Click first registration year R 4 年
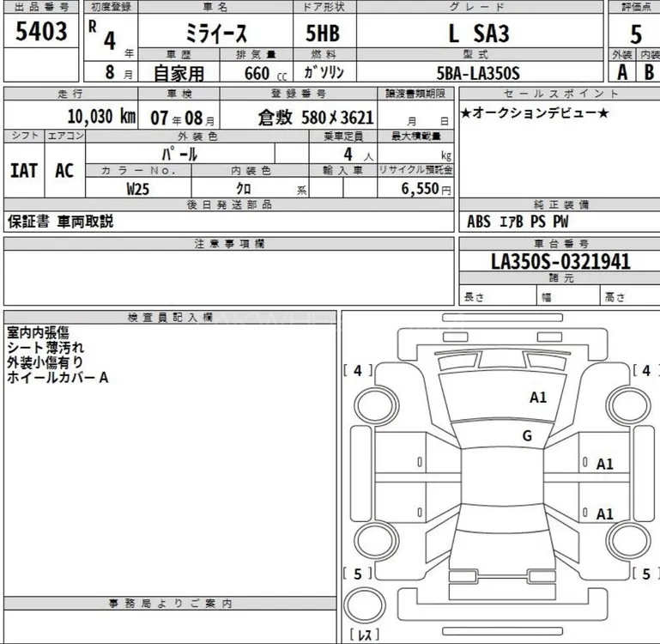 [x=111, y=39]
